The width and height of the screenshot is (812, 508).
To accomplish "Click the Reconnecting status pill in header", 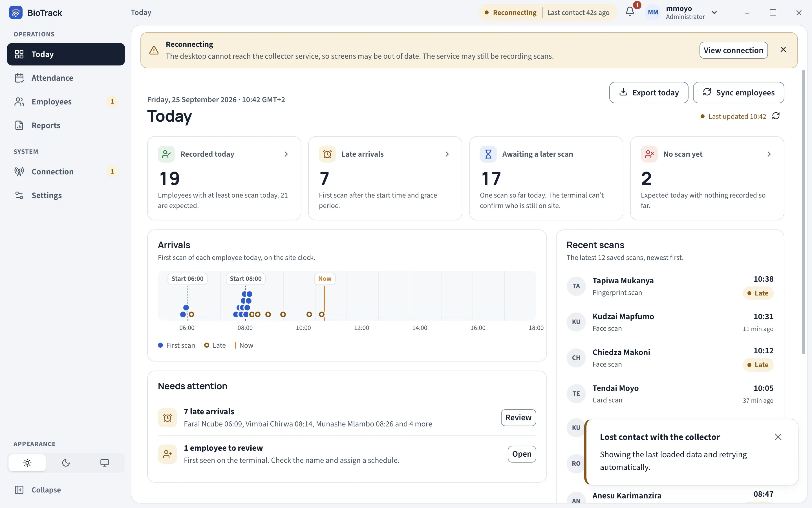I will [x=547, y=12].
